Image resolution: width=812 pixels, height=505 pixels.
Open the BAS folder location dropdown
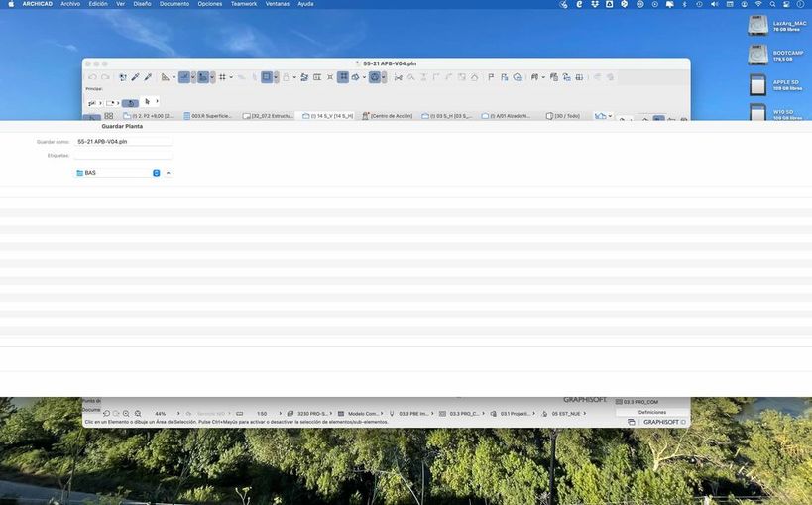tap(118, 173)
